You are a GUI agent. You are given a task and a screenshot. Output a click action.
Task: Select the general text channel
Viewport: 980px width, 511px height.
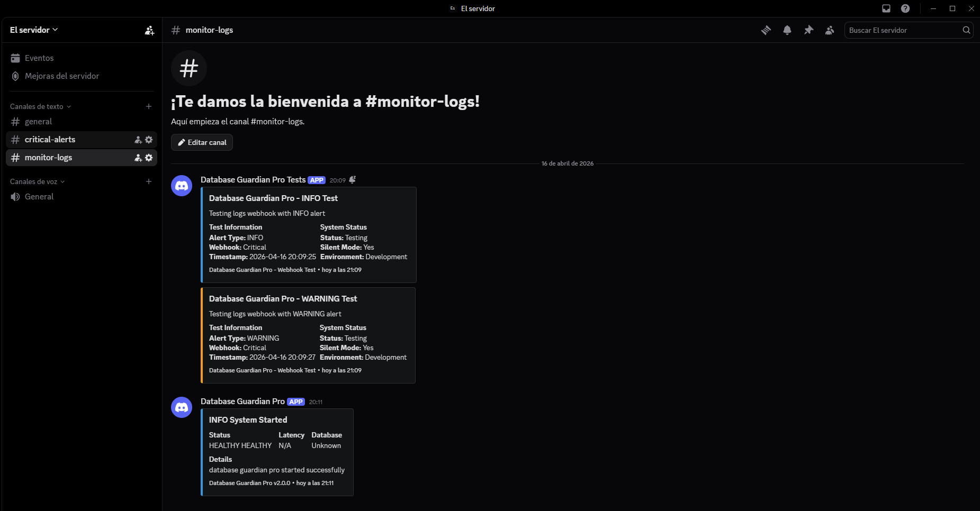click(81, 122)
